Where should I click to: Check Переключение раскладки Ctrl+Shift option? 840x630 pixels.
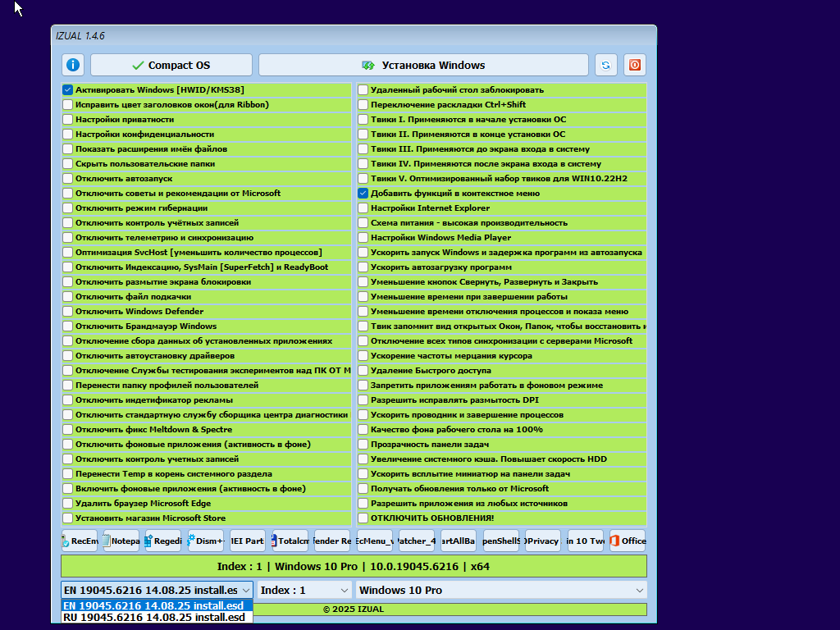click(363, 104)
